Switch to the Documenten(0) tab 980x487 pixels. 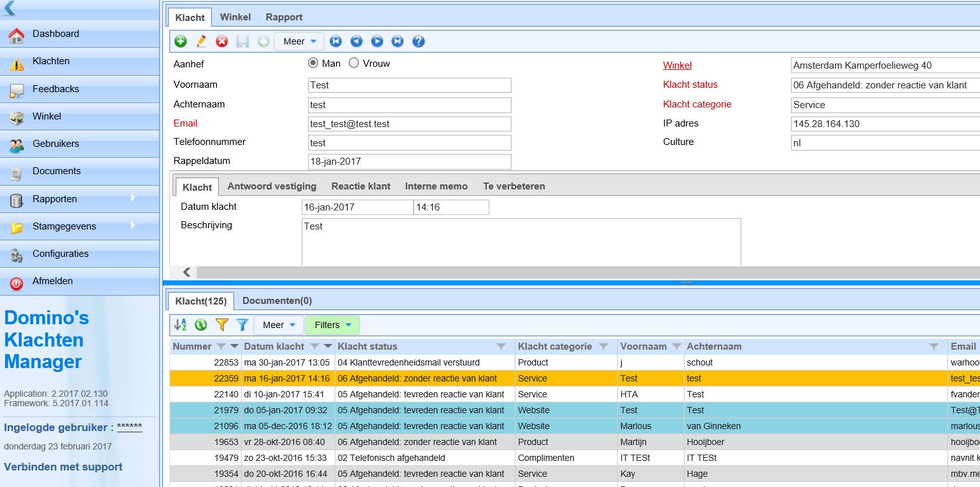277,301
